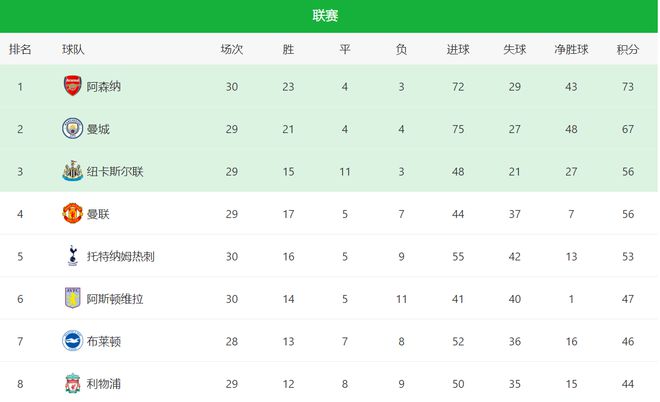The width and height of the screenshot is (660, 402).
Task: Click the Aston Villa crest icon
Action: click(72, 298)
